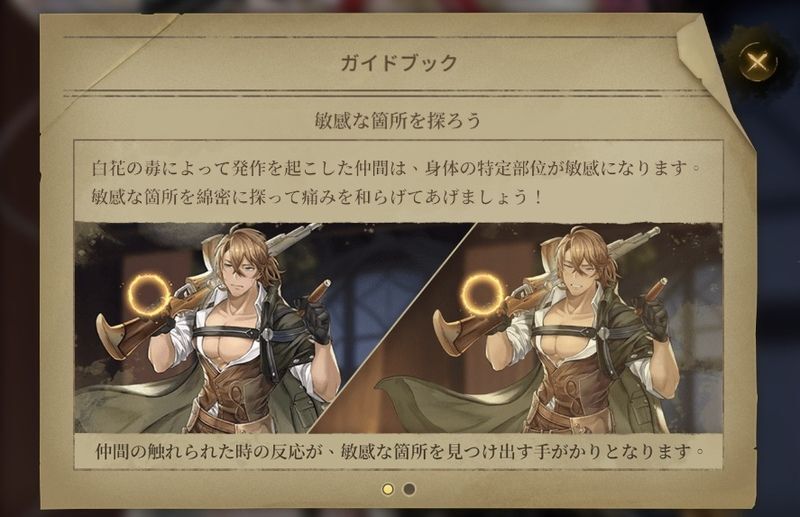Tap the glowing ring in the right illustration
800x517 pixels.
pos(482,294)
